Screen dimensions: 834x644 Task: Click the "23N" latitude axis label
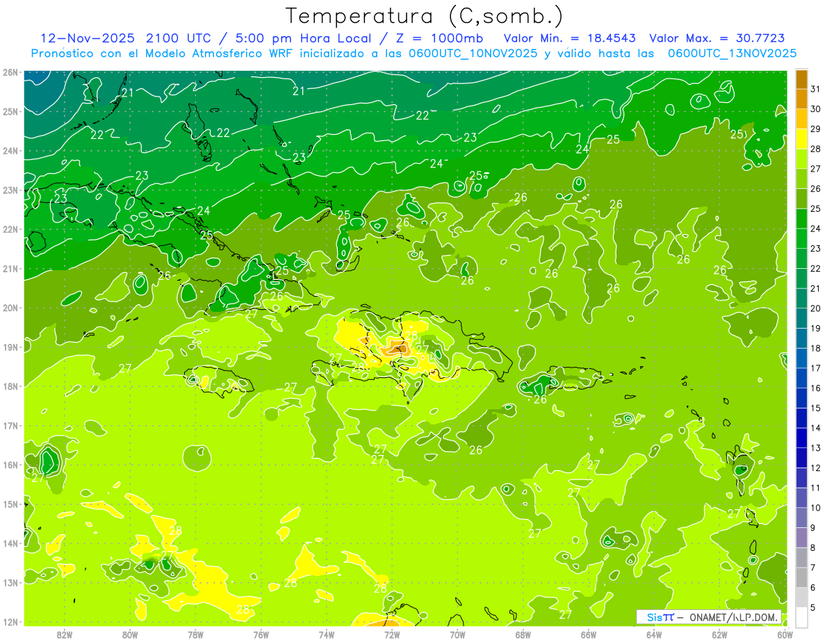(x=10, y=190)
